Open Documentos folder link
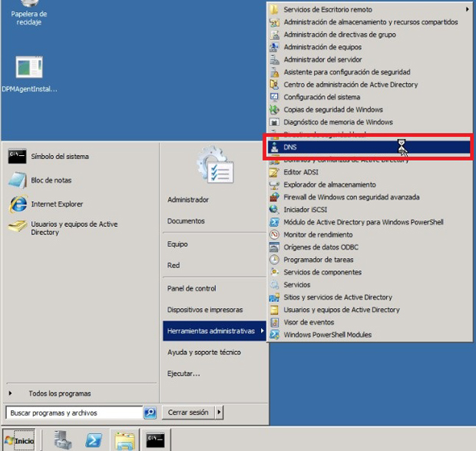The image size is (476, 451). 186,221
